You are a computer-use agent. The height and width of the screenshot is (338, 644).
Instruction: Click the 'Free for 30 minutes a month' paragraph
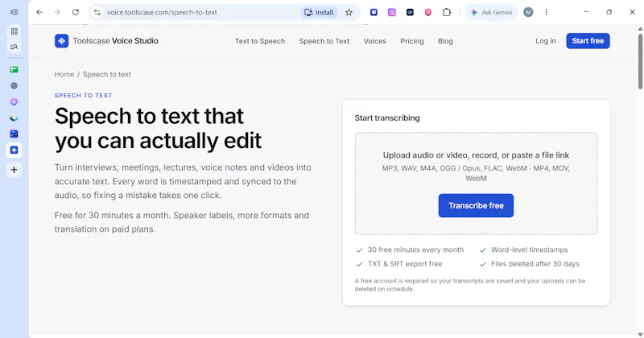click(x=182, y=222)
